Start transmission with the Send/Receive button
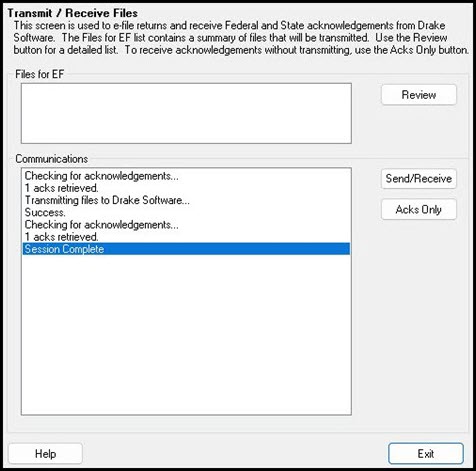 [419, 179]
